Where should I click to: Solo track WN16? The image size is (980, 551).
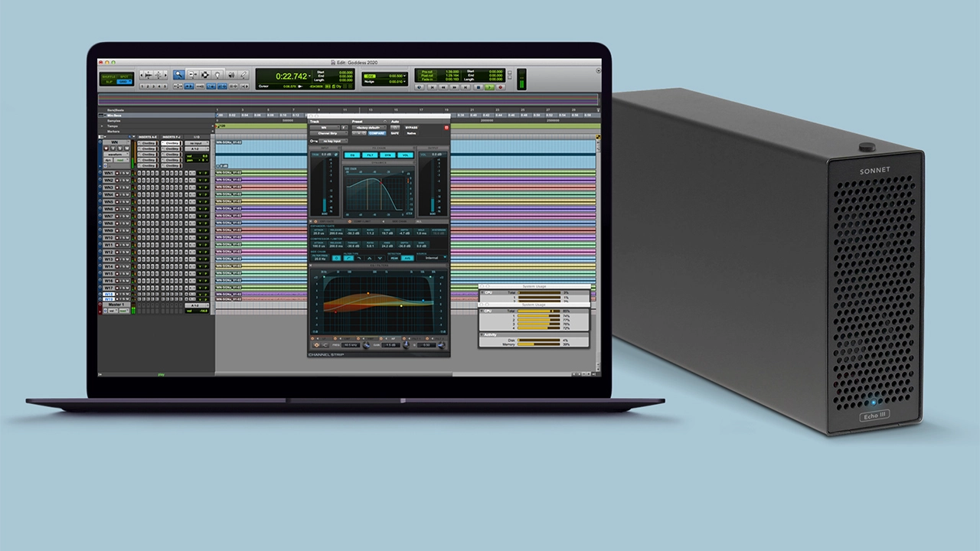(x=124, y=281)
